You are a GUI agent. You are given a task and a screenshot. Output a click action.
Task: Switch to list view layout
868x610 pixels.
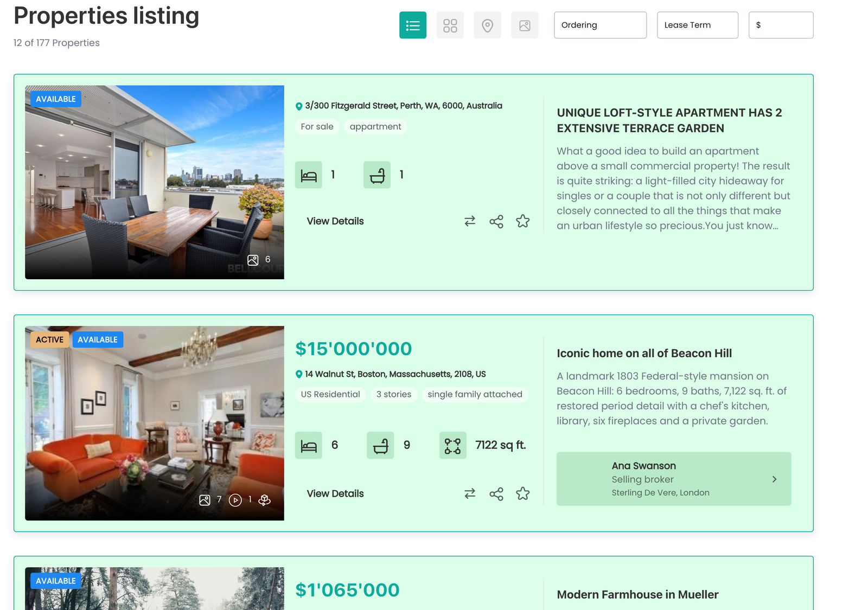[413, 25]
